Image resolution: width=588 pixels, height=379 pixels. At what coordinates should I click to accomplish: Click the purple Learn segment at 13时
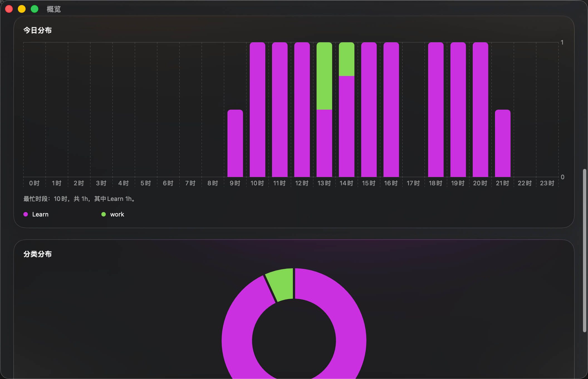coord(324,143)
